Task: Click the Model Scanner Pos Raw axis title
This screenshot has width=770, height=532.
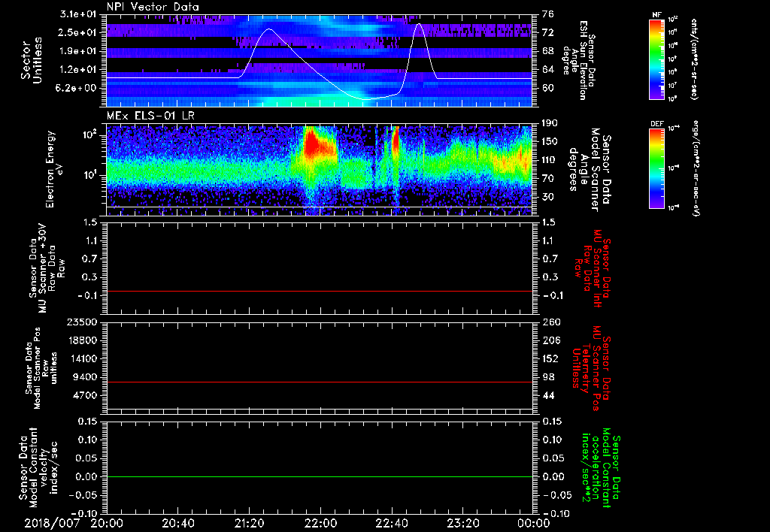Action: 41,368
